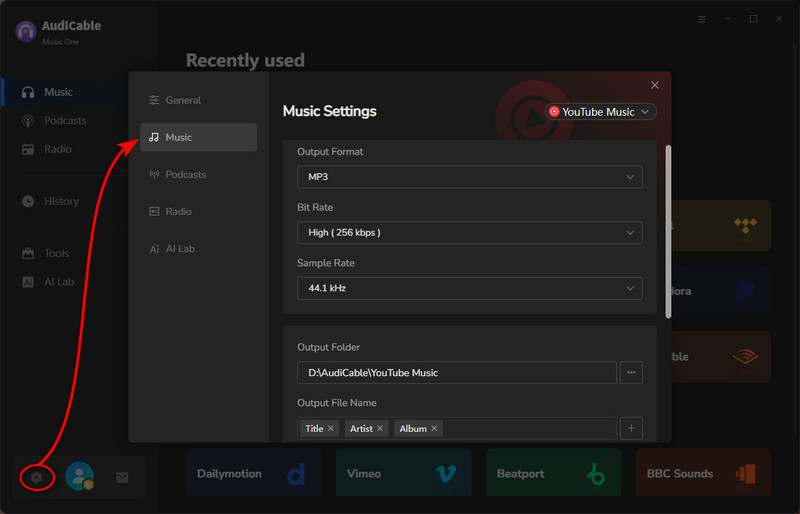Click the Dailymotion d logo
This screenshot has height=514, width=800.
[x=296, y=474]
